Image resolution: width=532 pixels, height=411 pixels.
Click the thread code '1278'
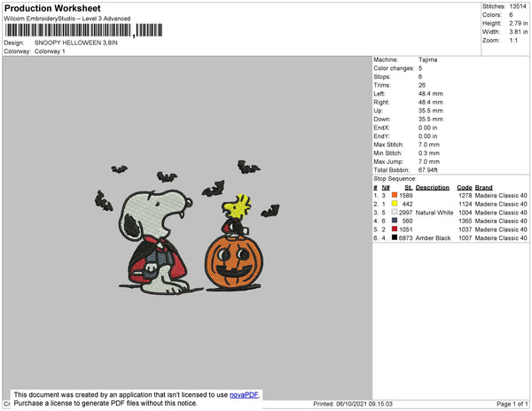[x=465, y=196]
